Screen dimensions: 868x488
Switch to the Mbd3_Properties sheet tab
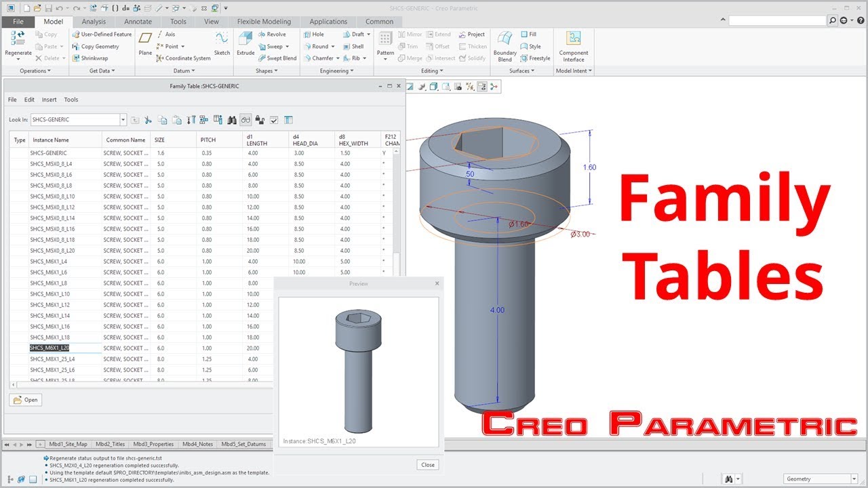coord(153,445)
